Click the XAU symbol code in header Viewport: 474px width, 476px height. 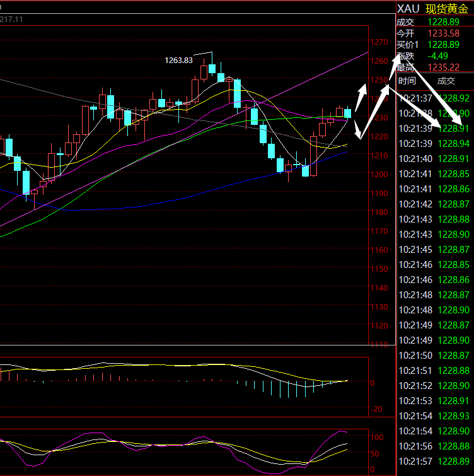[x=408, y=9]
